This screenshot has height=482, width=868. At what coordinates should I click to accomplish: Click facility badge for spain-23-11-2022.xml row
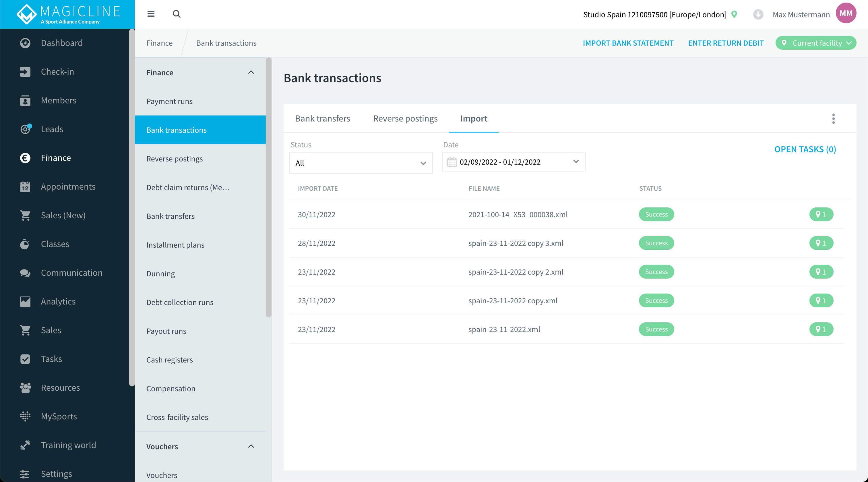tap(821, 329)
